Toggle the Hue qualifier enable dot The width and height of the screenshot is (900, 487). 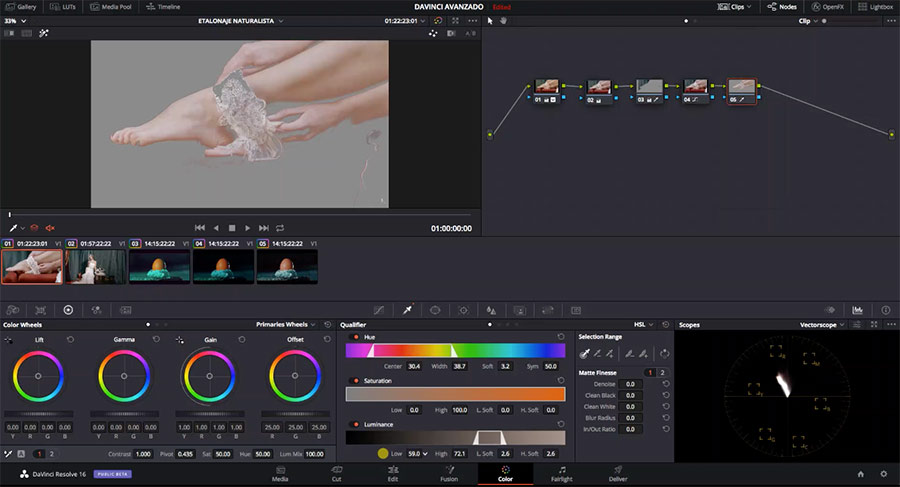click(356, 337)
